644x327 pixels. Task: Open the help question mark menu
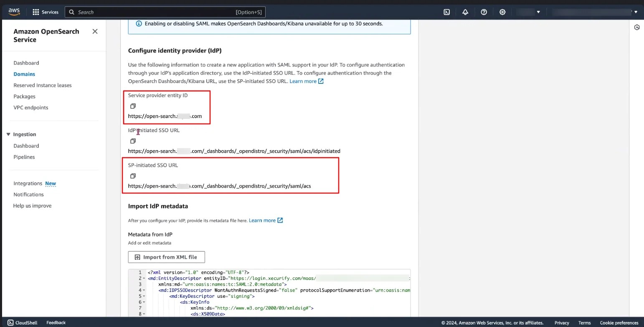(484, 12)
